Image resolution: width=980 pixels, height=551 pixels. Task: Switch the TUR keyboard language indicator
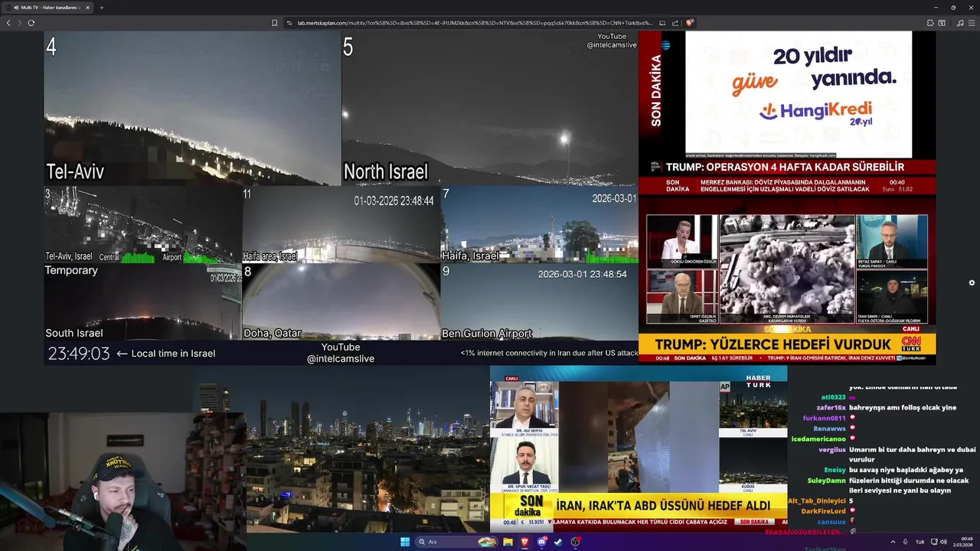point(920,542)
